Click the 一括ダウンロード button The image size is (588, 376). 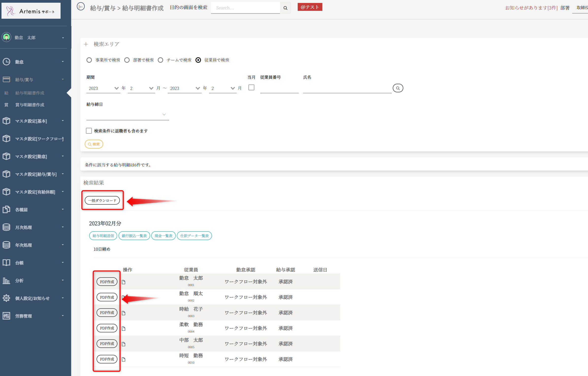point(102,200)
